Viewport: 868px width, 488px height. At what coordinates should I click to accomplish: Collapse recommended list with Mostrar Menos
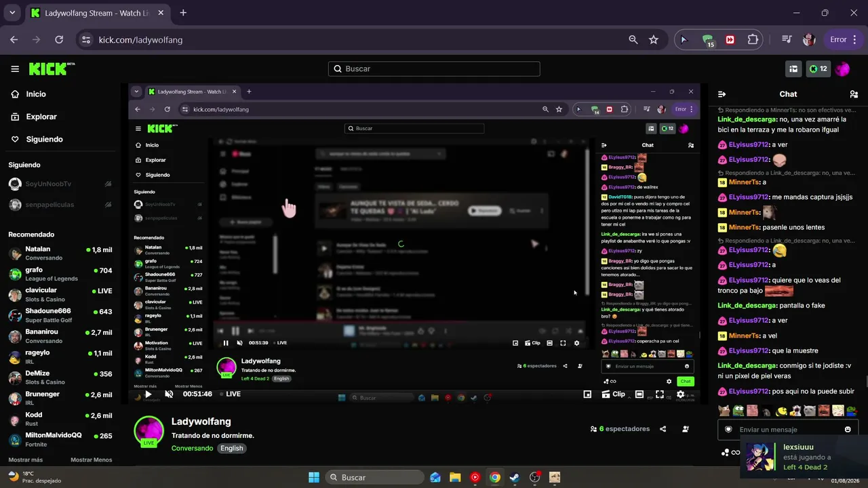[92, 460]
